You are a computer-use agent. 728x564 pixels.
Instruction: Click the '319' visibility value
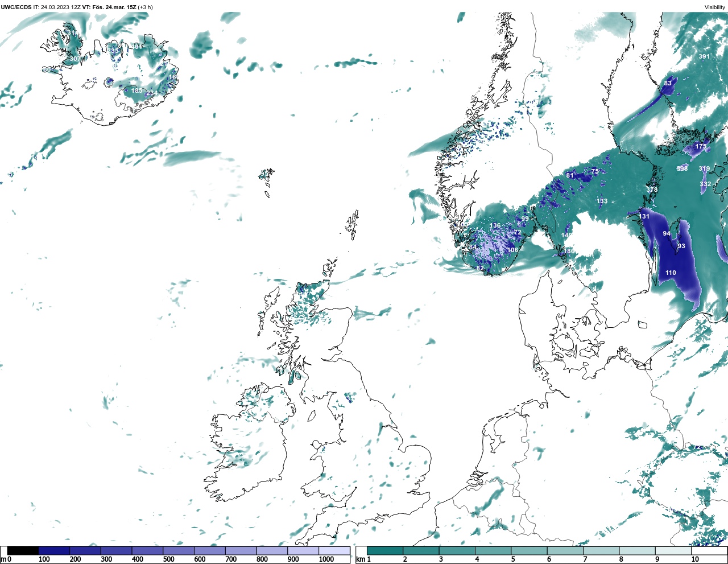(704, 168)
